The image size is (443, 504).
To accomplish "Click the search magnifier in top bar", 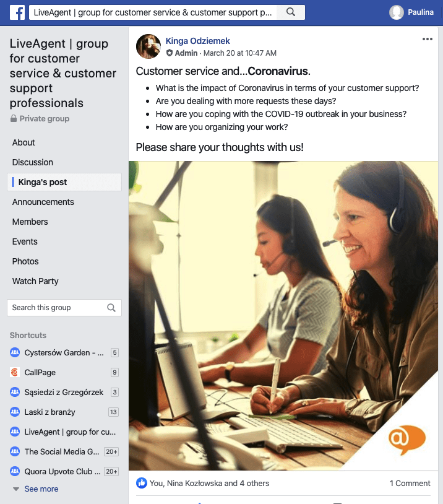I will [x=290, y=12].
